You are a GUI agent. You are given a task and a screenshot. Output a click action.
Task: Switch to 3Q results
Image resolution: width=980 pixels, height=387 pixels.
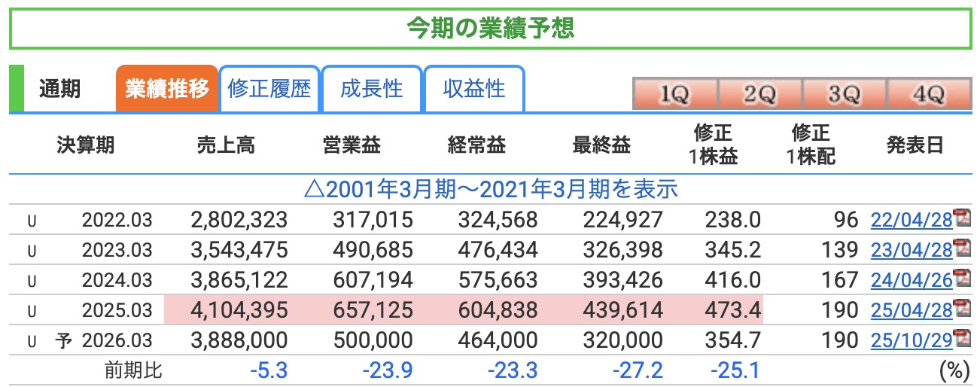coord(844,94)
